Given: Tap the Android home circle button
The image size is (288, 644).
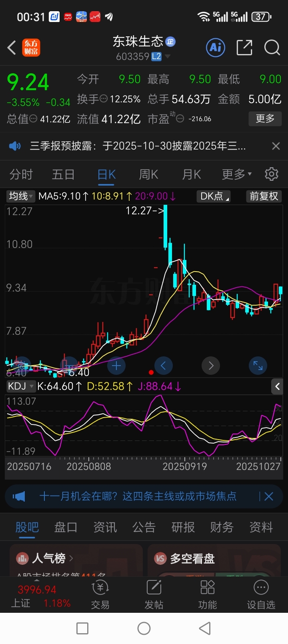Looking at the screenshot, I should point(144,628).
